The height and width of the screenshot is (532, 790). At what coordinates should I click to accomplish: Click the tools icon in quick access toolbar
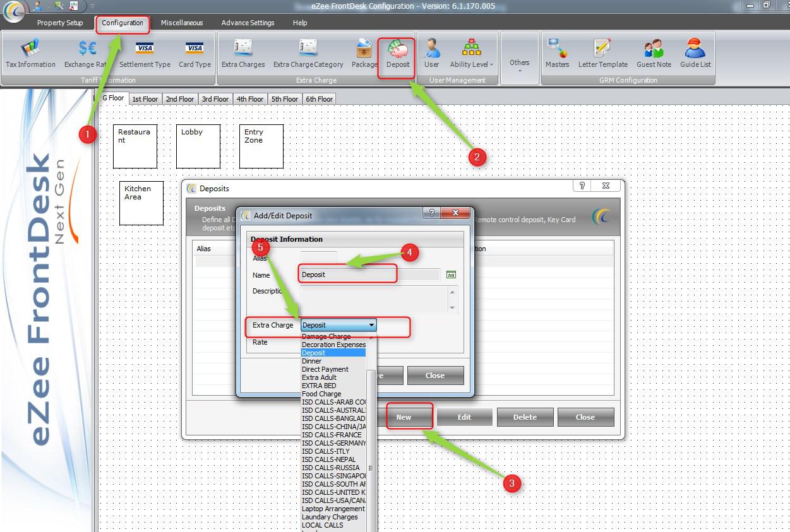(x=59, y=6)
